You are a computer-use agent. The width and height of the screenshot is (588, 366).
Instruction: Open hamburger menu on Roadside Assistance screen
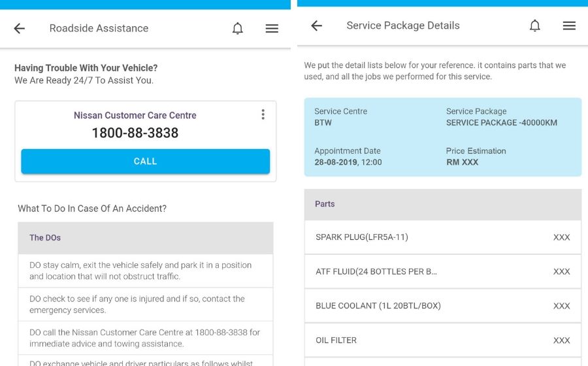[272, 28]
